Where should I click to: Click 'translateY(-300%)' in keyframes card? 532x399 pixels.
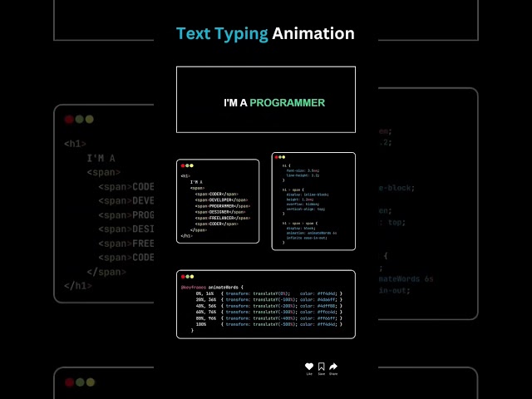275,312
